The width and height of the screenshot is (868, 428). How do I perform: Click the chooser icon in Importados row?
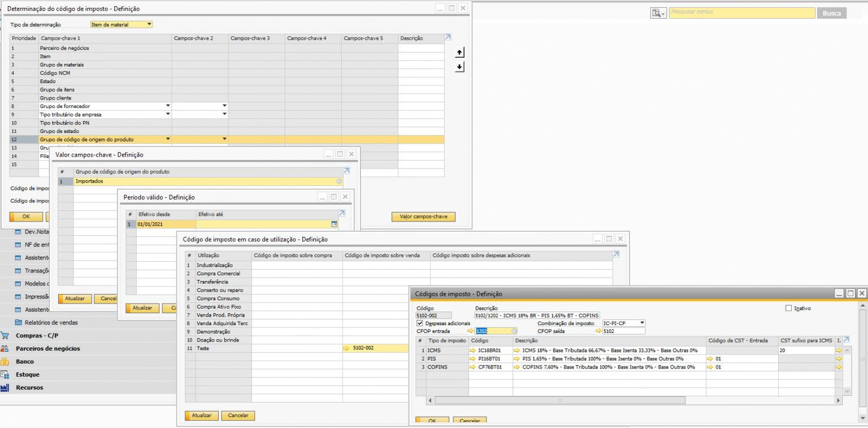[x=339, y=181]
